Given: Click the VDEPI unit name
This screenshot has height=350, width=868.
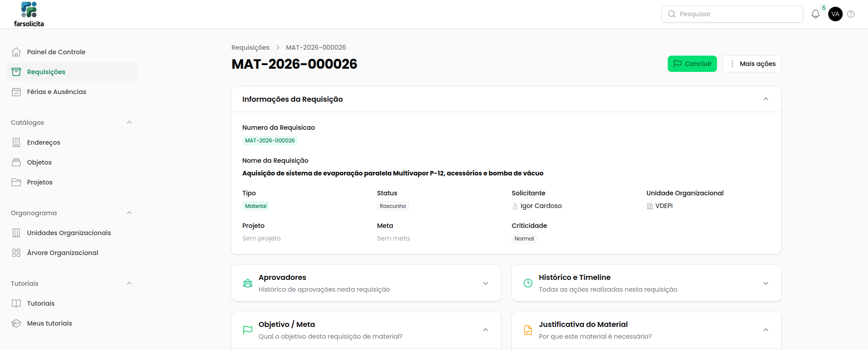Looking at the screenshot, I should click(x=664, y=206).
